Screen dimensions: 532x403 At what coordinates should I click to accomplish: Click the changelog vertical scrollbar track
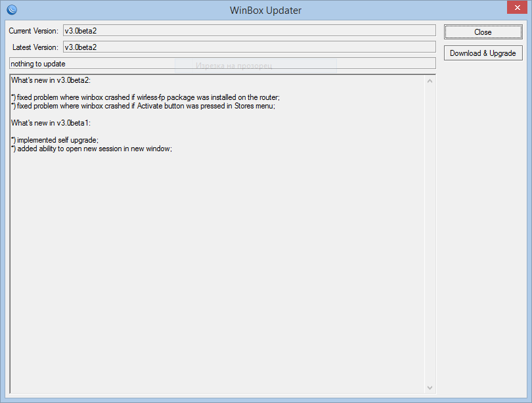click(x=430, y=230)
